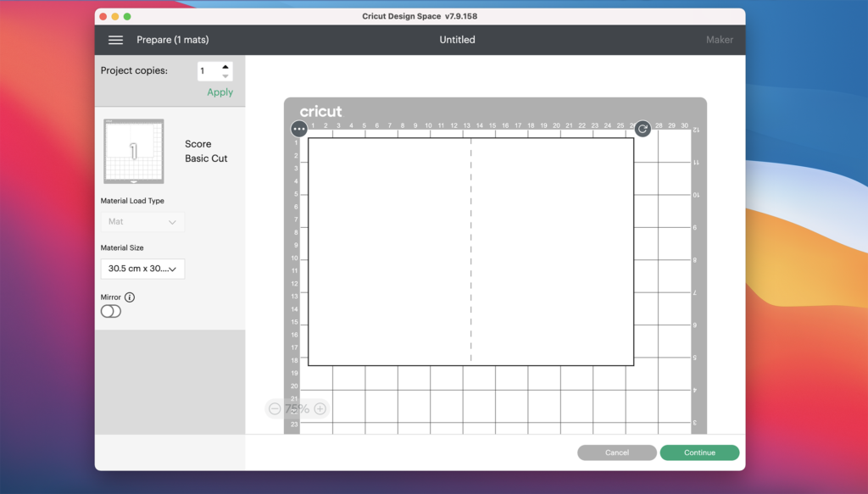
Task: Click the 75% zoom level label
Action: [x=297, y=408]
